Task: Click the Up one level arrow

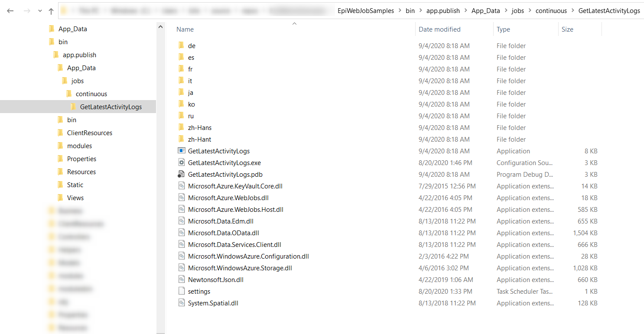Action: tap(51, 11)
